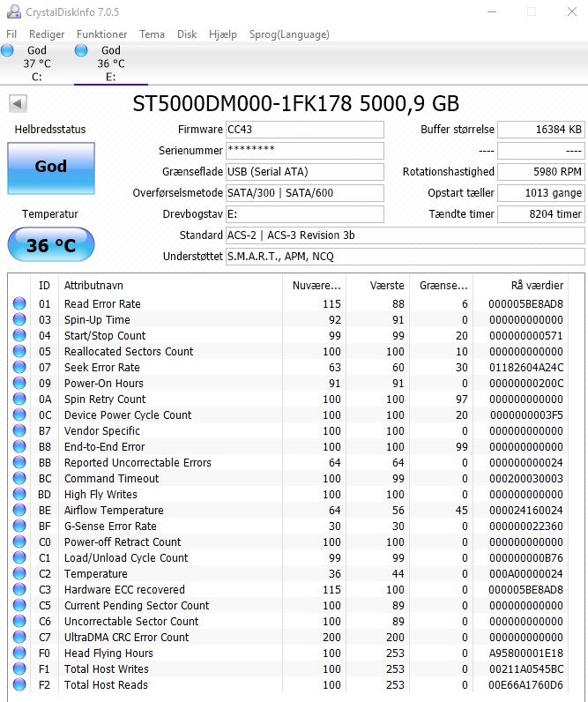Click the Værste column header

[377, 286]
